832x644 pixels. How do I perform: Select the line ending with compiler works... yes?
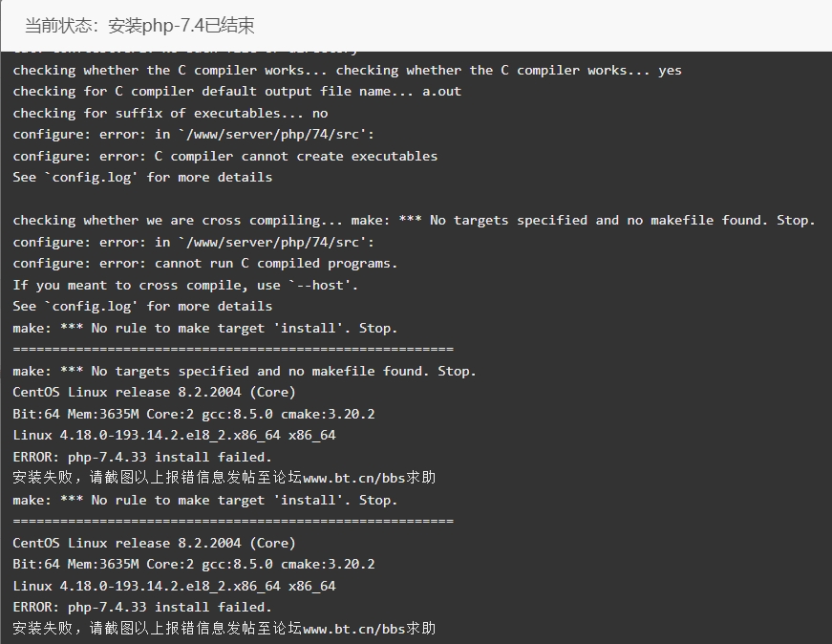pos(347,70)
